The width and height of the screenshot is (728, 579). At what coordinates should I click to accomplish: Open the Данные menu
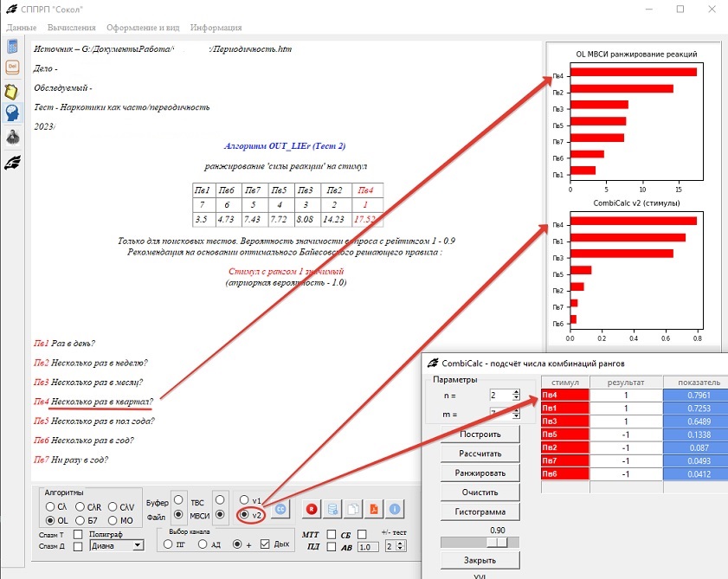point(22,28)
